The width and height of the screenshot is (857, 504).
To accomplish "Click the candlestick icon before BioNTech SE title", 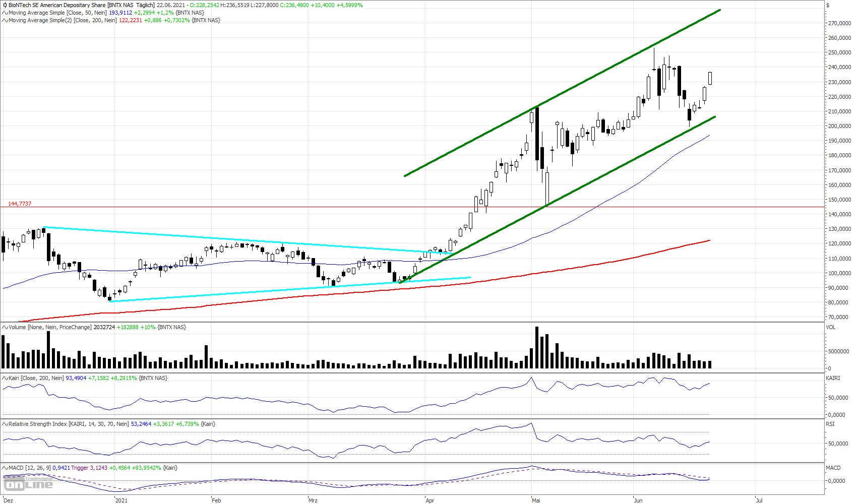I will pos(5,5).
